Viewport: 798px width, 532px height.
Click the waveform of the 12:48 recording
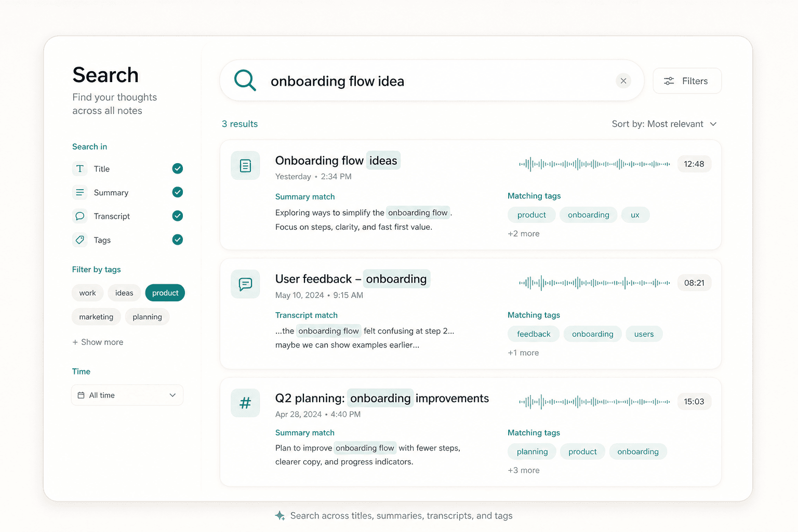coord(594,164)
